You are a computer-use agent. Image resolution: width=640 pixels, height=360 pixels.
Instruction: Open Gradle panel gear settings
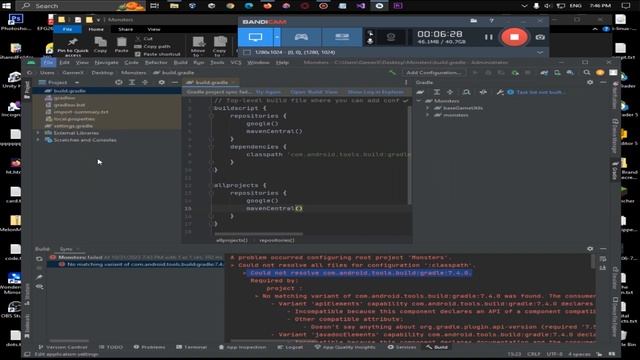590,82
